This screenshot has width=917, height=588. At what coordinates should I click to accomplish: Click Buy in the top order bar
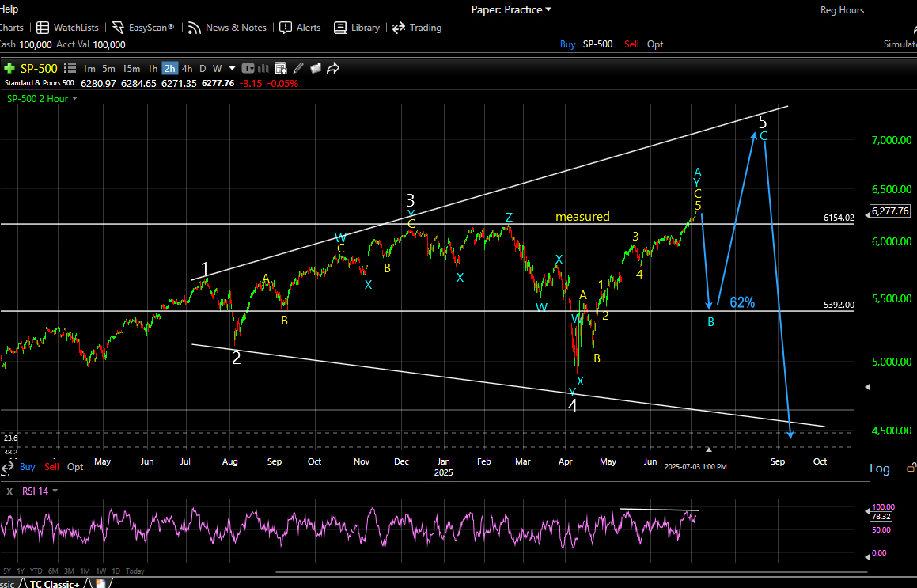[x=567, y=44]
